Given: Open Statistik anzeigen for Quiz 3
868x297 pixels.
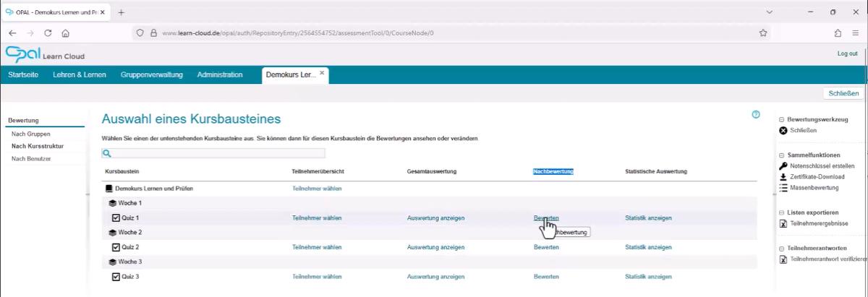Looking at the screenshot, I should tap(648, 276).
